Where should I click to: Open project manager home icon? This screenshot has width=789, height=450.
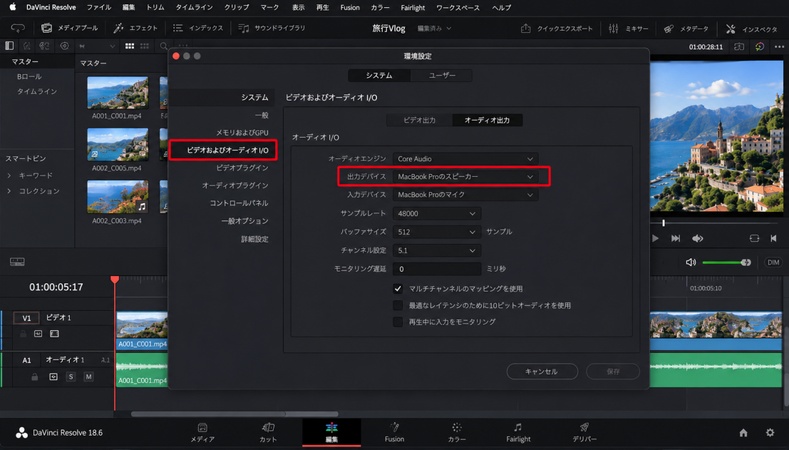743,433
